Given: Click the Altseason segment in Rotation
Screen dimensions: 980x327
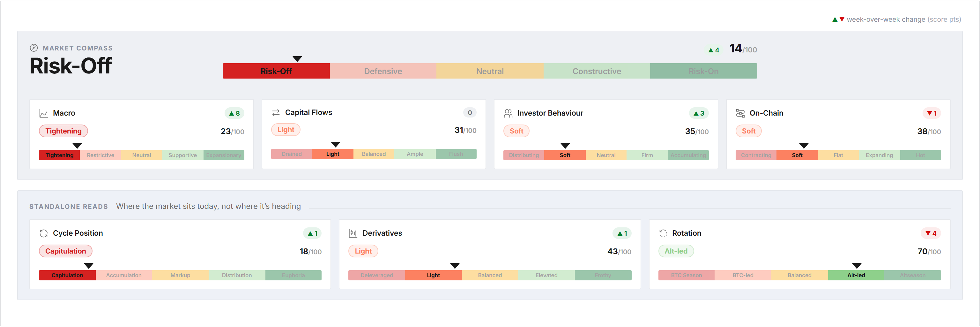Looking at the screenshot, I should tap(913, 275).
